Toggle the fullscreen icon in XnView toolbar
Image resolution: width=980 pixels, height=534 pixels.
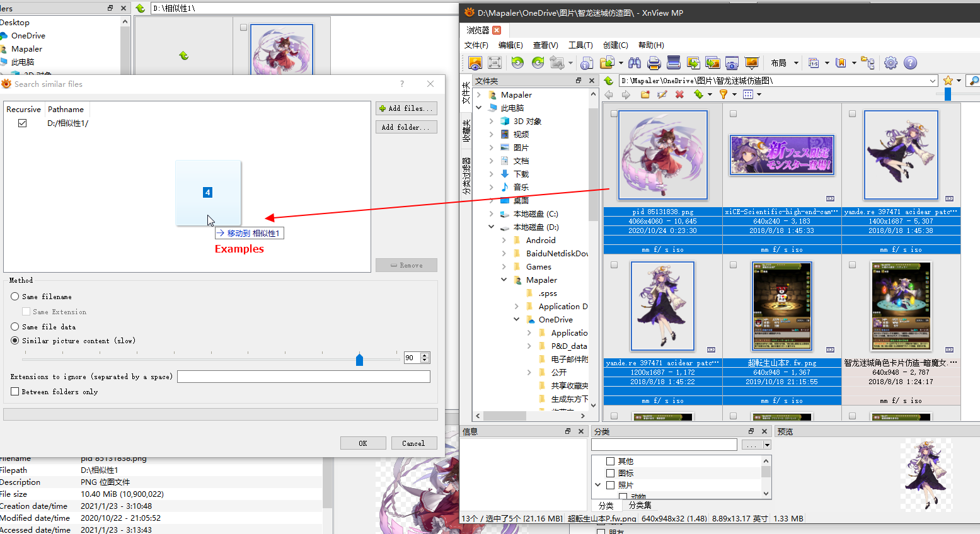coord(495,63)
